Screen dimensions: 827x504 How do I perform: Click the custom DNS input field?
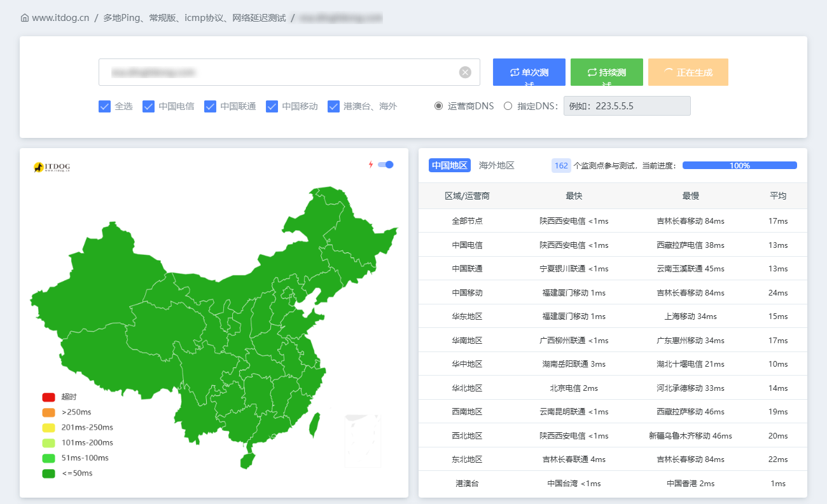coord(627,106)
